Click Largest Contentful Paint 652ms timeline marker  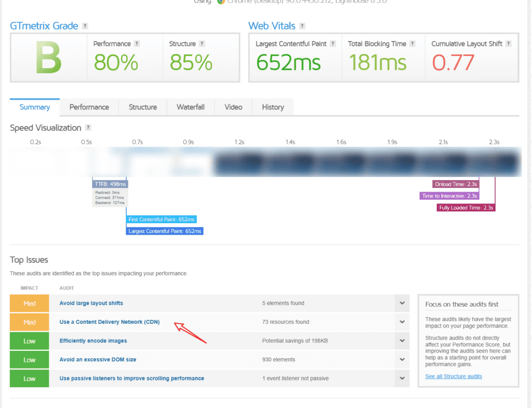(165, 231)
